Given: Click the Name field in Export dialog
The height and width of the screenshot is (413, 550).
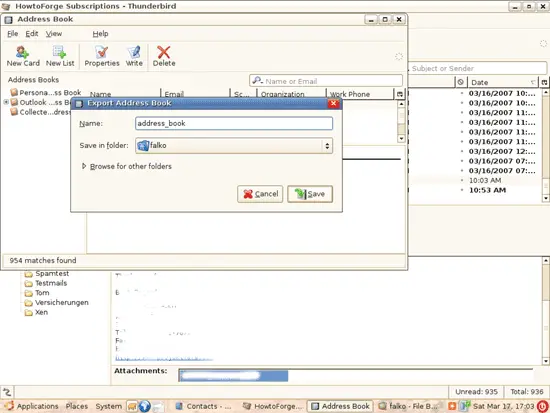Looking at the screenshot, I should 234,124.
